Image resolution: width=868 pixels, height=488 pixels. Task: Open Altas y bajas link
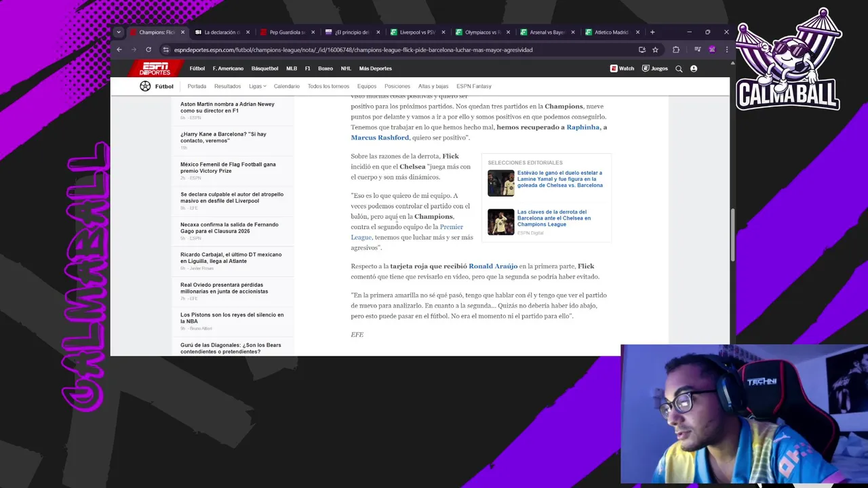coord(433,86)
